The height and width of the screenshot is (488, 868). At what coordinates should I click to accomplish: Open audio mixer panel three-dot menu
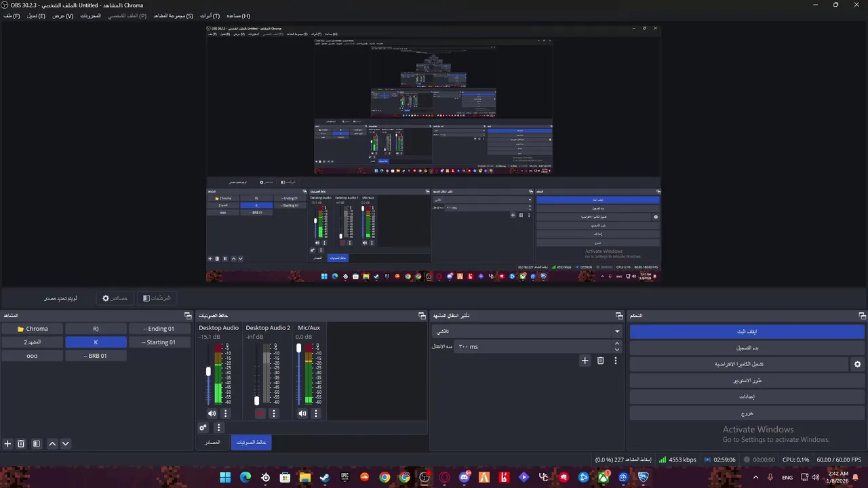218,428
